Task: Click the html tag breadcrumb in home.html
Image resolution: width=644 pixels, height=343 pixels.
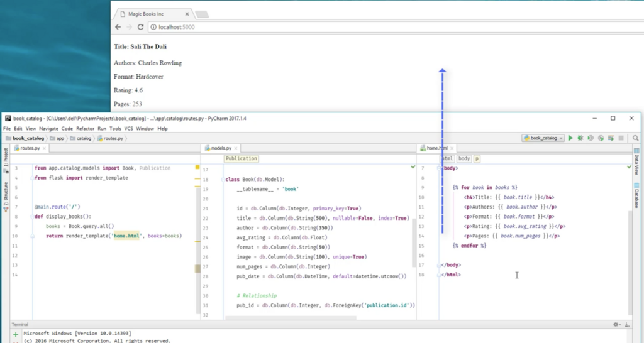Action: [x=447, y=158]
